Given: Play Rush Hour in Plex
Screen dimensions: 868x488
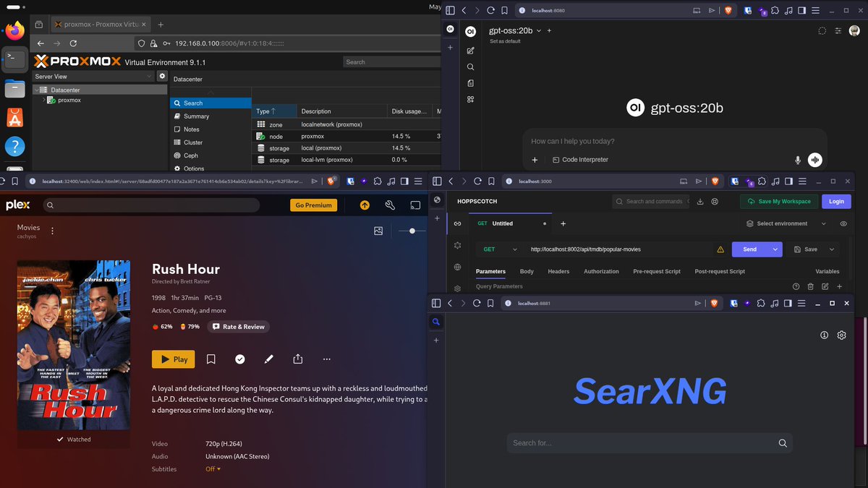Looking at the screenshot, I should click(x=174, y=359).
